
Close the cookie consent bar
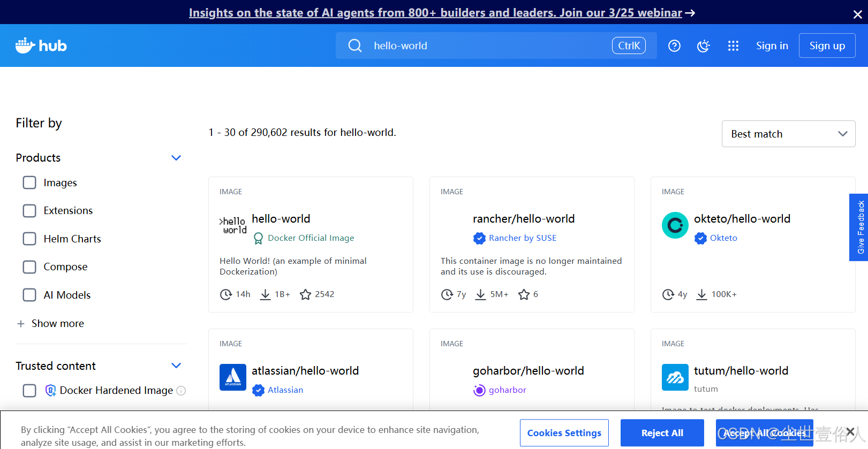click(850, 431)
